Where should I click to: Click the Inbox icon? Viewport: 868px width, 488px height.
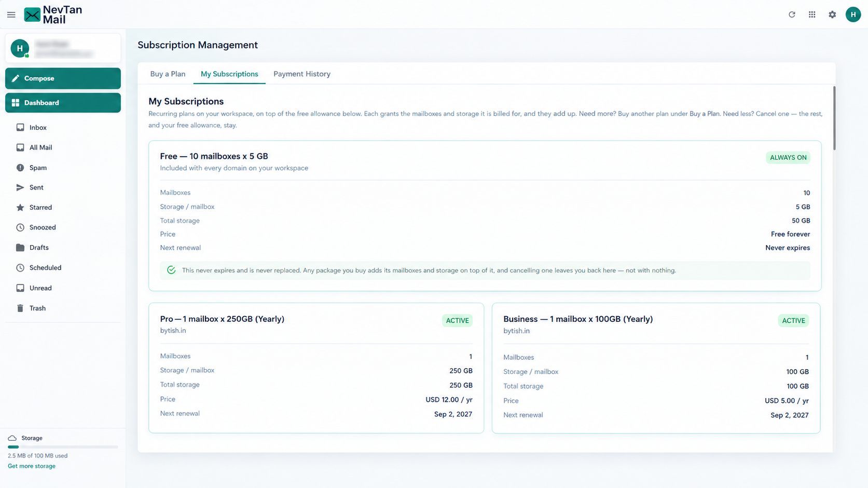coord(20,127)
